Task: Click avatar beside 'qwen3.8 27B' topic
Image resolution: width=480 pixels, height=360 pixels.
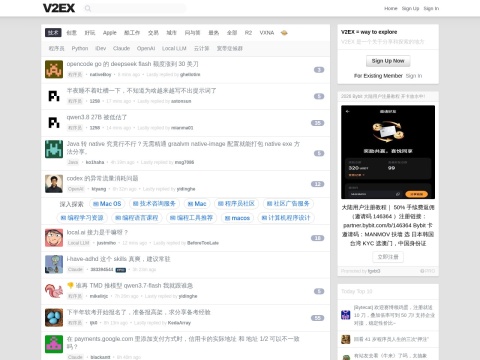Action: (x=54, y=123)
